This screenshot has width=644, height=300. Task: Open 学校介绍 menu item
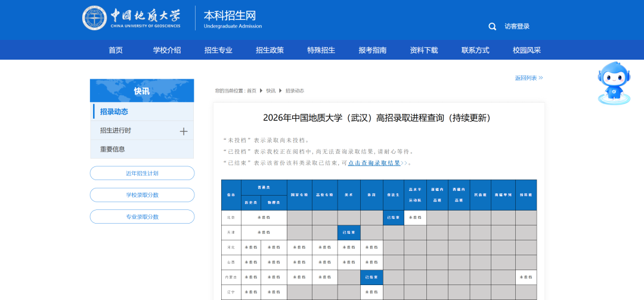[x=167, y=50]
